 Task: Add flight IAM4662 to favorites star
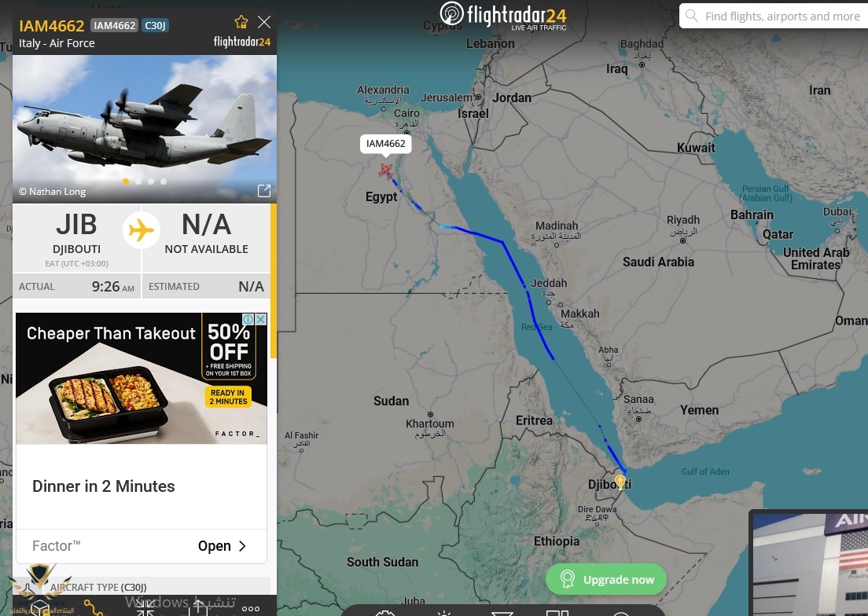click(x=241, y=22)
